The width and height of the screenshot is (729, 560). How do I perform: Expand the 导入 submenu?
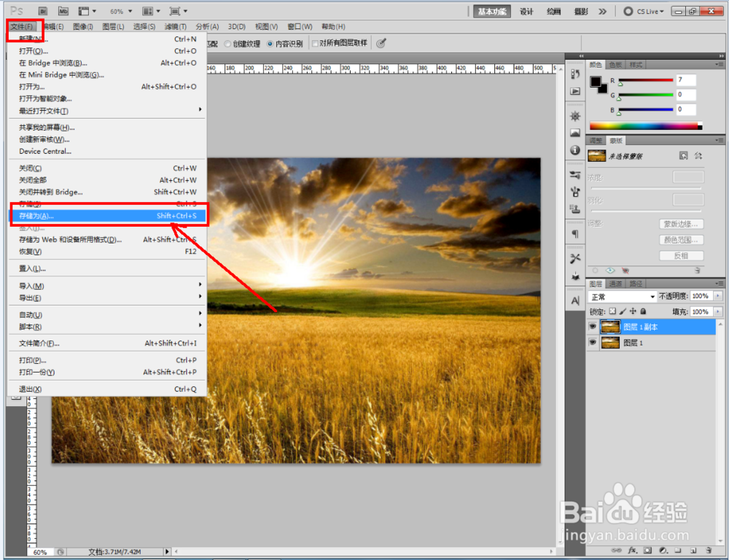[107, 286]
